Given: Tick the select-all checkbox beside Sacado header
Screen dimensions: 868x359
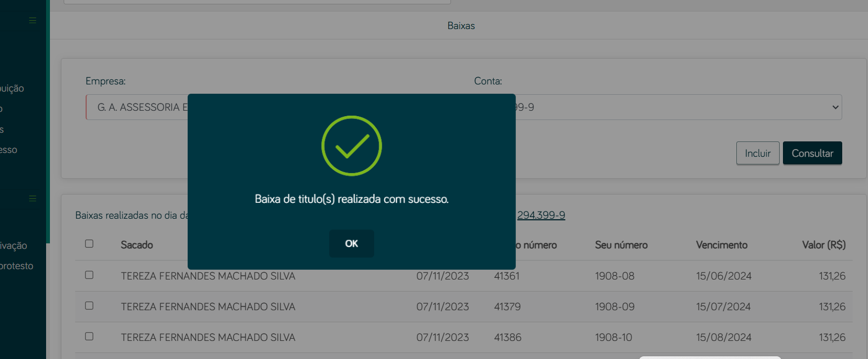Looking at the screenshot, I should (89, 244).
